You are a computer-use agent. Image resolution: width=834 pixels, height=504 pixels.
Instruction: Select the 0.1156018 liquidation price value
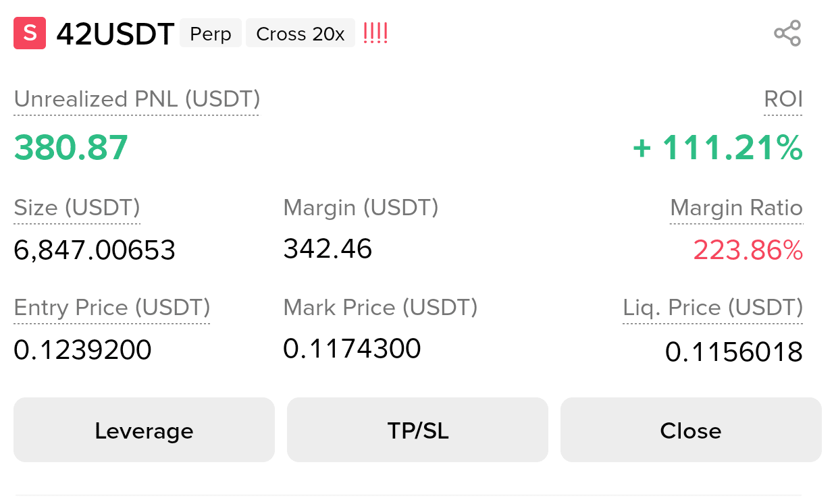(x=734, y=352)
